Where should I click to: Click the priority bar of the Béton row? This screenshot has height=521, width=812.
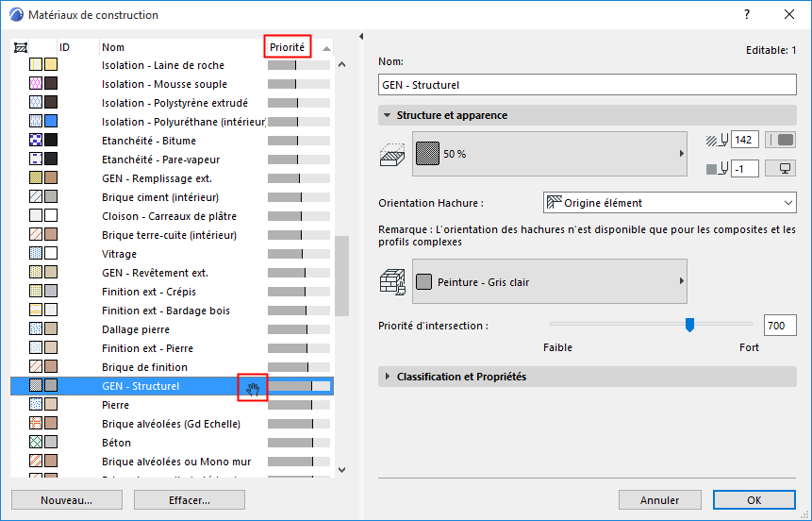click(x=299, y=443)
